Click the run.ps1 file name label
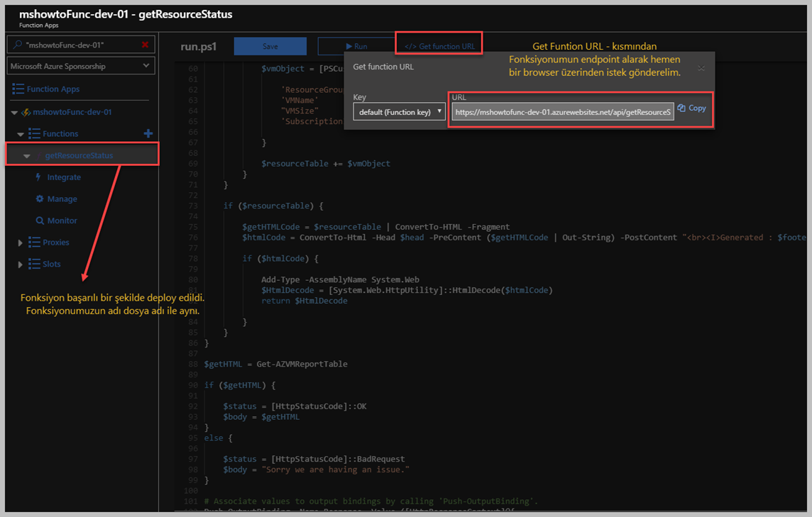The width and height of the screenshot is (812, 517). (198, 47)
